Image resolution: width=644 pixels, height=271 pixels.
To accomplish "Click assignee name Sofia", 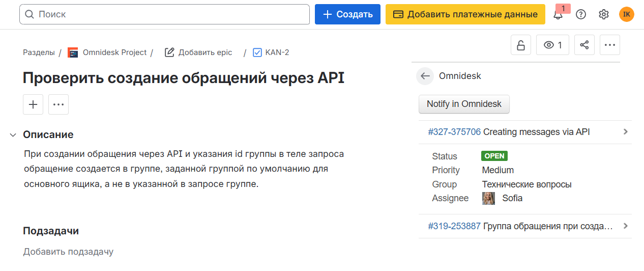I will (512, 198).
